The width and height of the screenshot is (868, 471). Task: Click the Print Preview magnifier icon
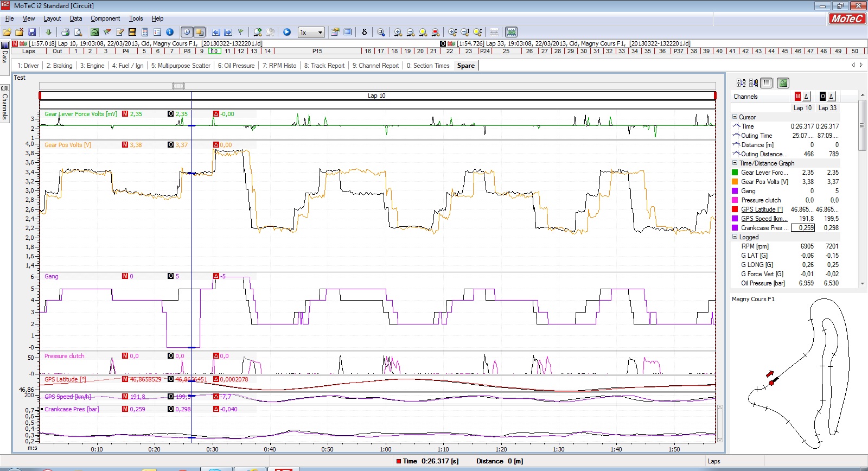pos(78,32)
